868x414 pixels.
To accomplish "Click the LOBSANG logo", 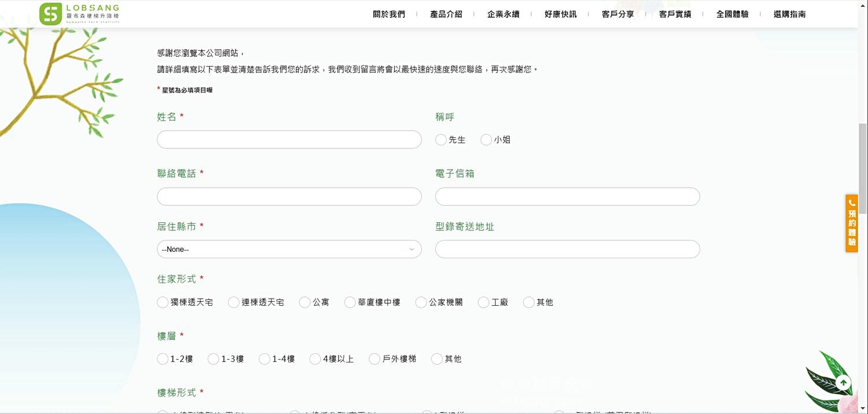I will (79, 14).
